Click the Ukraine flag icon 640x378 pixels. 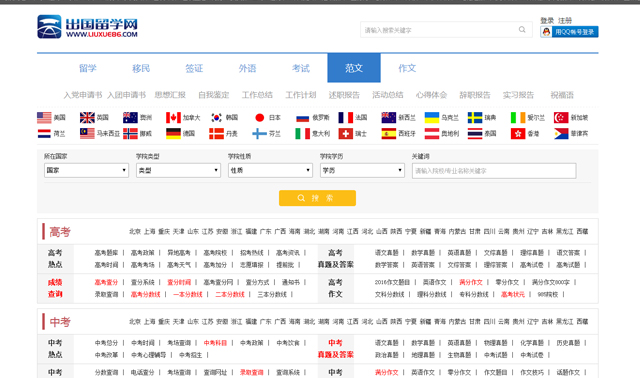point(432,118)
